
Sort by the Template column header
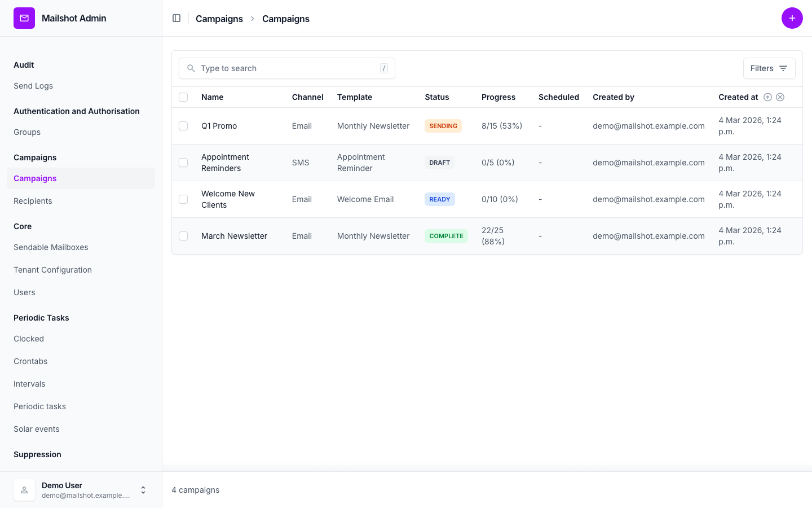point(355,97)
